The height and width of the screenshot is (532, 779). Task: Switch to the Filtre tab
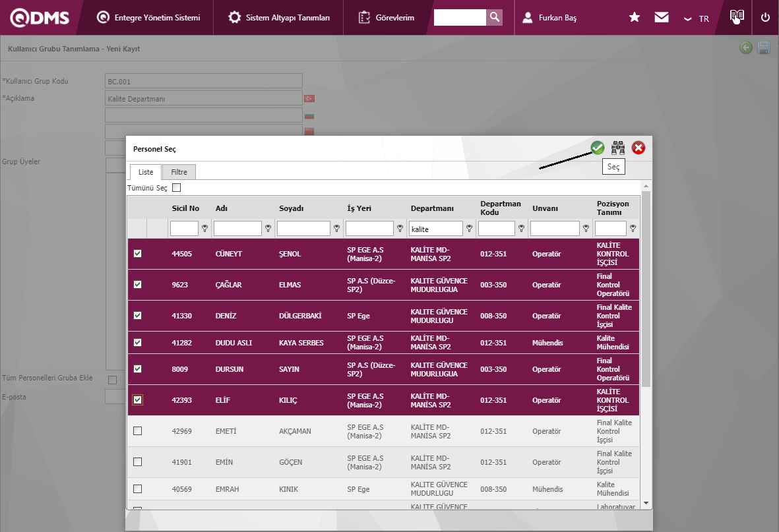click(x=179, y=172)
